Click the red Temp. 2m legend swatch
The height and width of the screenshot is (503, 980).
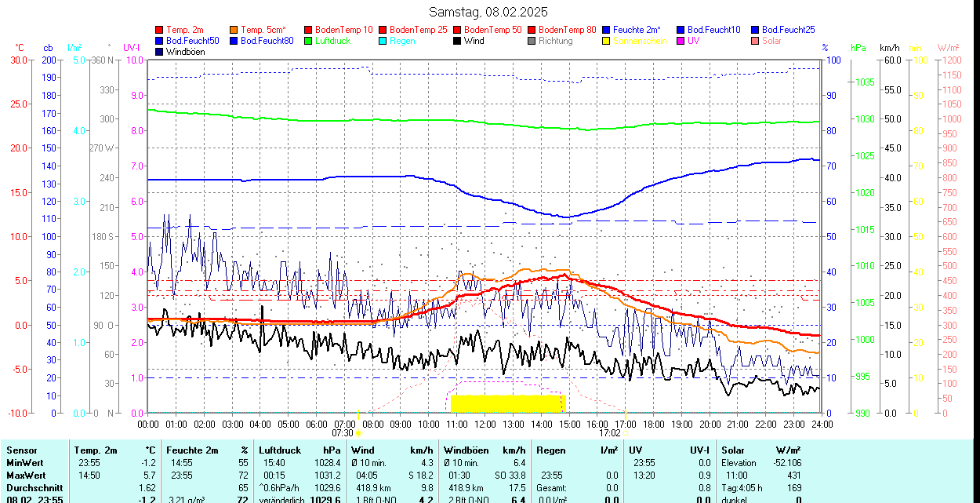[x=160, y=30]
